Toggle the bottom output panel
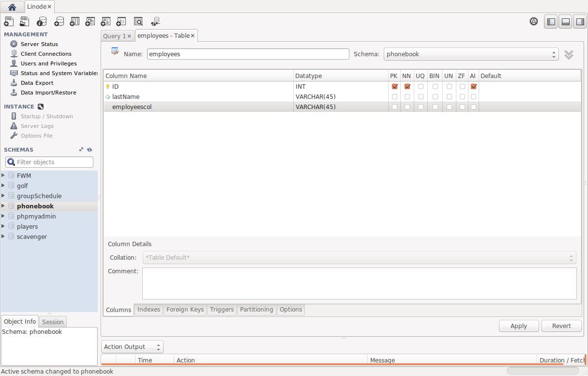This screenshot has height=376, width=588. [x=565, y=22]
